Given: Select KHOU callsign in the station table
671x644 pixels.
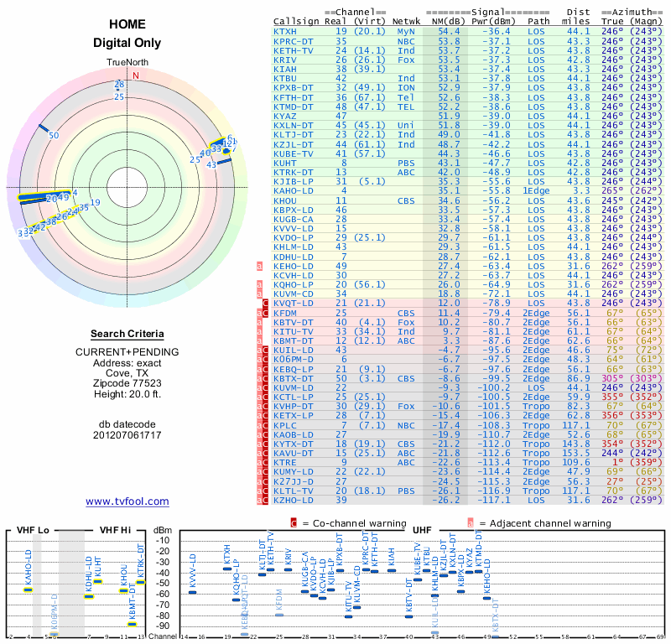Looking at the screenshot, I should (285, 200).
